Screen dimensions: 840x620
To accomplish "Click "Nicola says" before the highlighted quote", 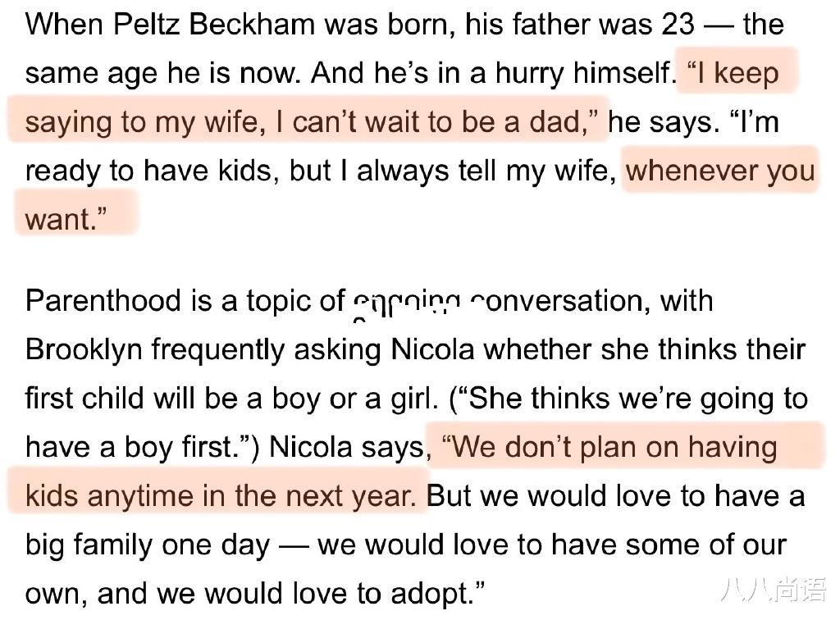I will [x=348, y=447].
